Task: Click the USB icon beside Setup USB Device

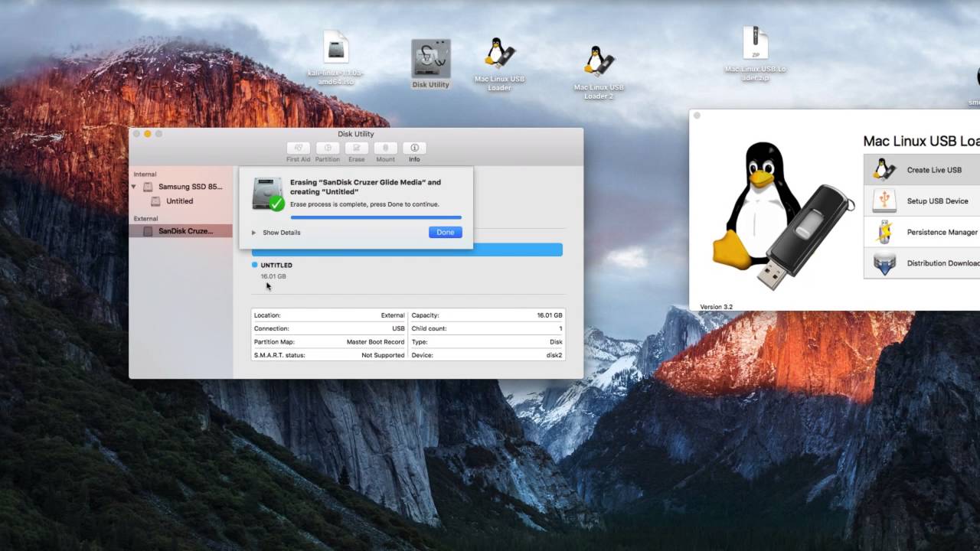Action: (x=884, y=201)
